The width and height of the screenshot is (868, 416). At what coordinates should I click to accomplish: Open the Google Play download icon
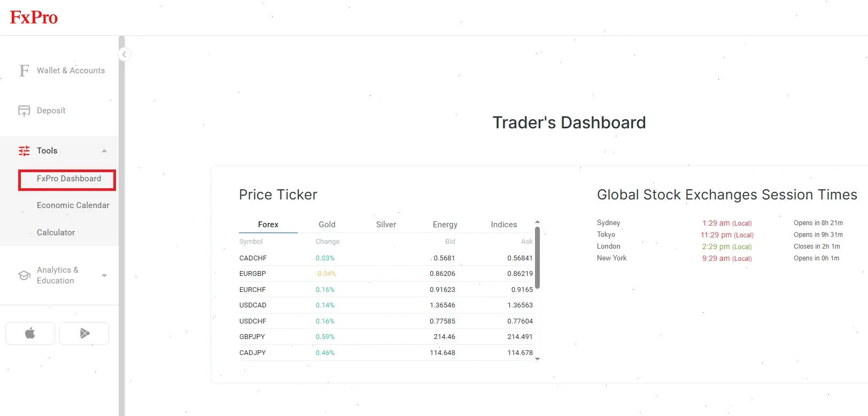tap(84, 333)
